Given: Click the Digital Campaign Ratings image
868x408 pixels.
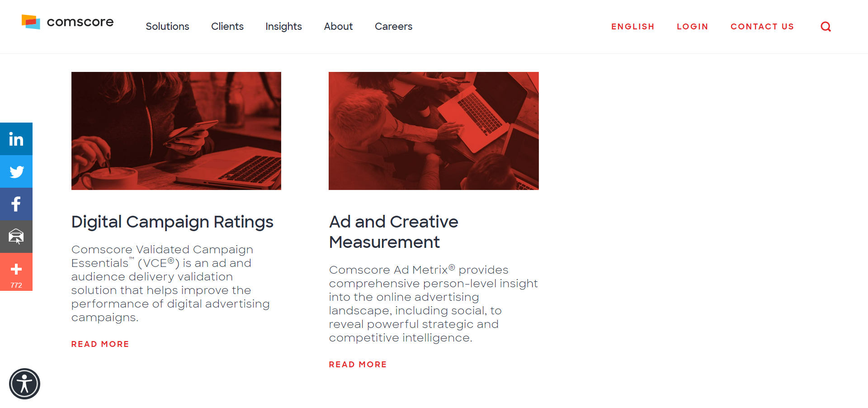Looking at the screenshot, I should 176,131.
